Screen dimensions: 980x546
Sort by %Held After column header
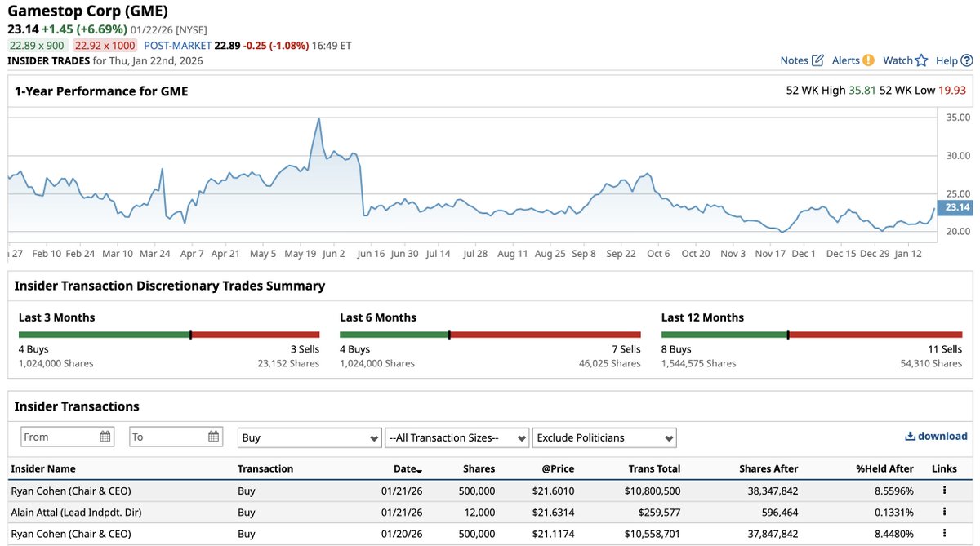point(884,468)
